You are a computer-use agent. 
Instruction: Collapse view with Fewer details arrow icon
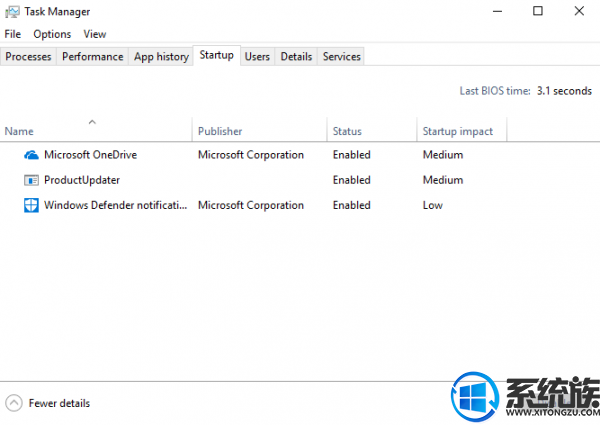pos(14,403)
